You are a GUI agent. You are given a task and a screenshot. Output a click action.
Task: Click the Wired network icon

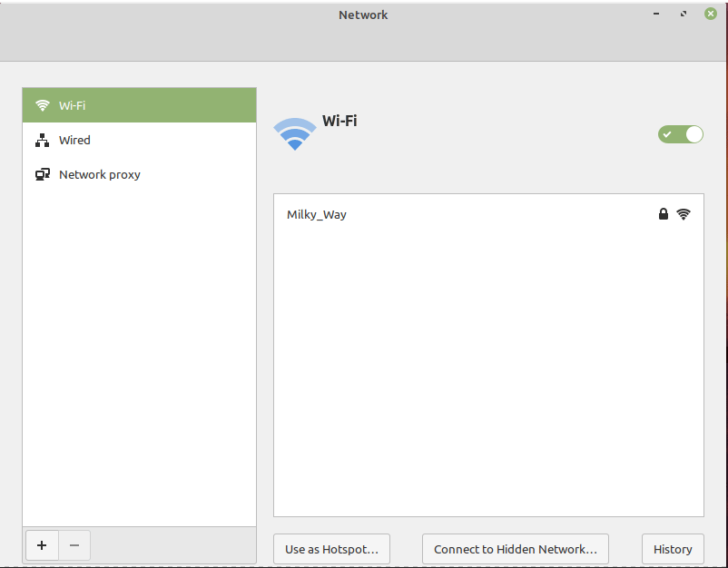(43, 140)
